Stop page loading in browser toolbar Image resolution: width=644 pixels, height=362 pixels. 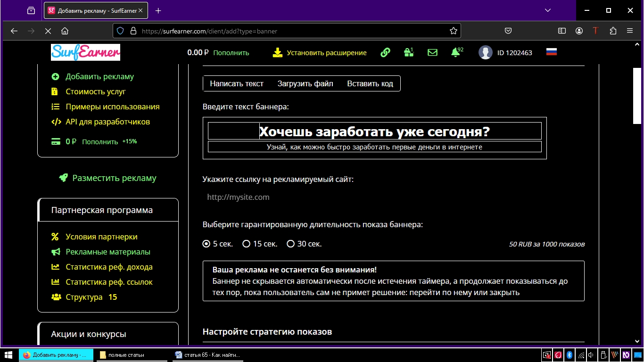coord(48,31)
